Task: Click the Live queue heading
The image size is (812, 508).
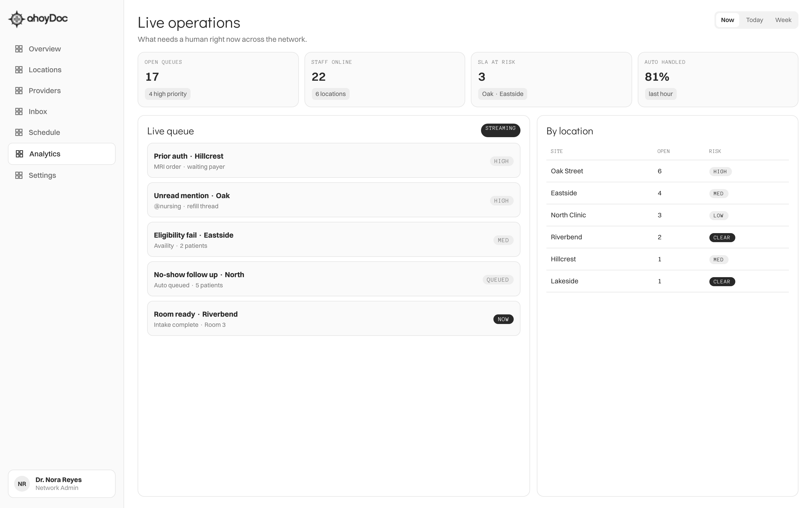Action: (171, 131)
